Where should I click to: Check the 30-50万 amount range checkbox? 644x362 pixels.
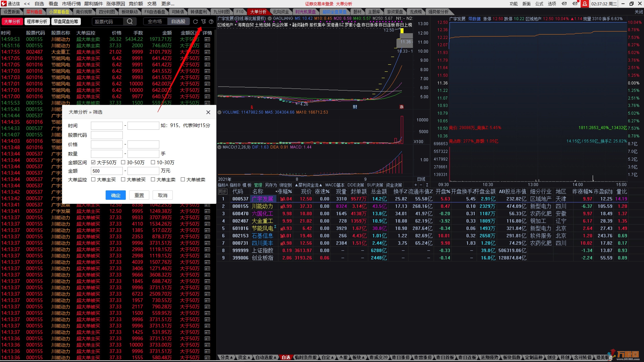tap(123, 162)
